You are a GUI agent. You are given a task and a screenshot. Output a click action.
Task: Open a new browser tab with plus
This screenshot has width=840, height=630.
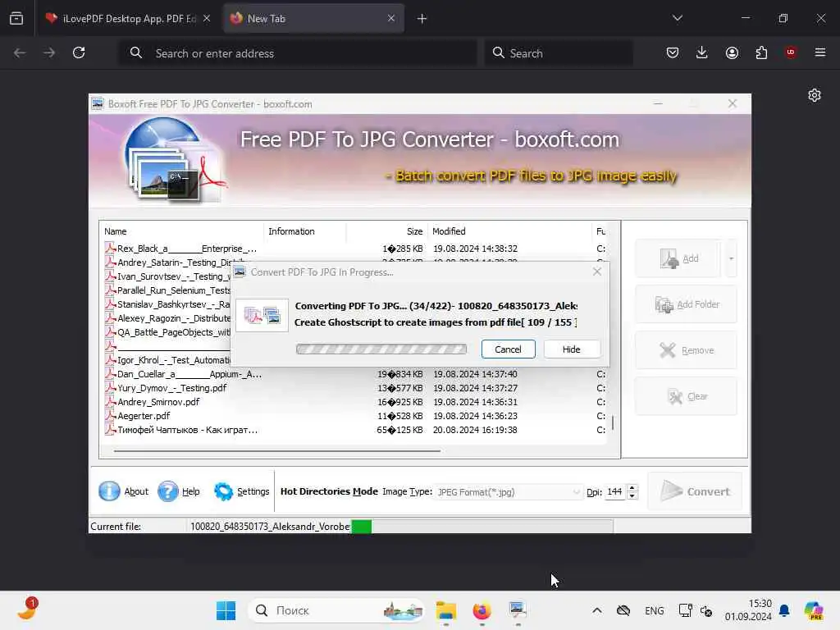click(x=422, y=19)
